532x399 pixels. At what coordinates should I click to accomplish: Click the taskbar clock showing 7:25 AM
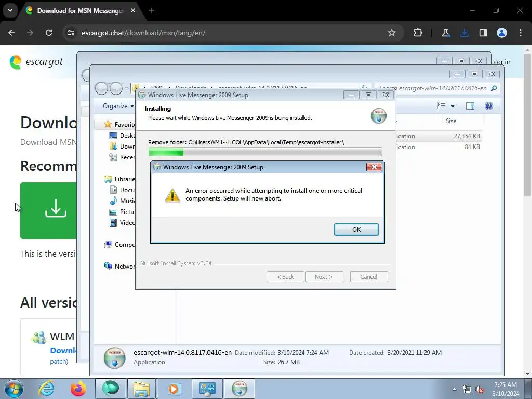tap(506, 389)
